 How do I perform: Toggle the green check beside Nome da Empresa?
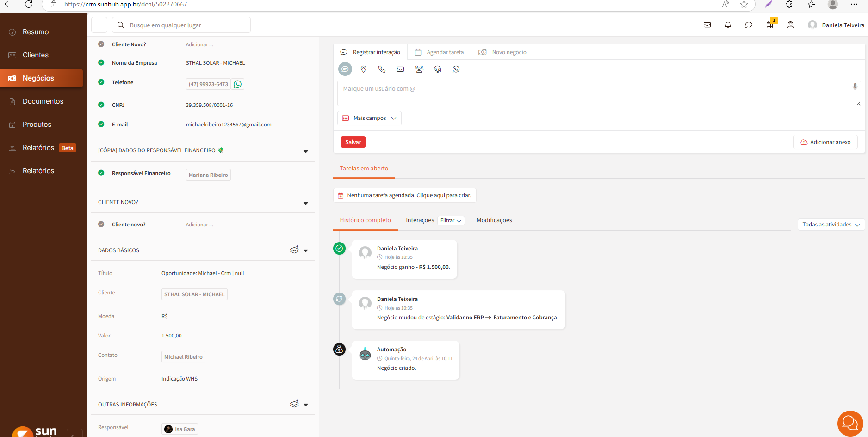point(101,63)
